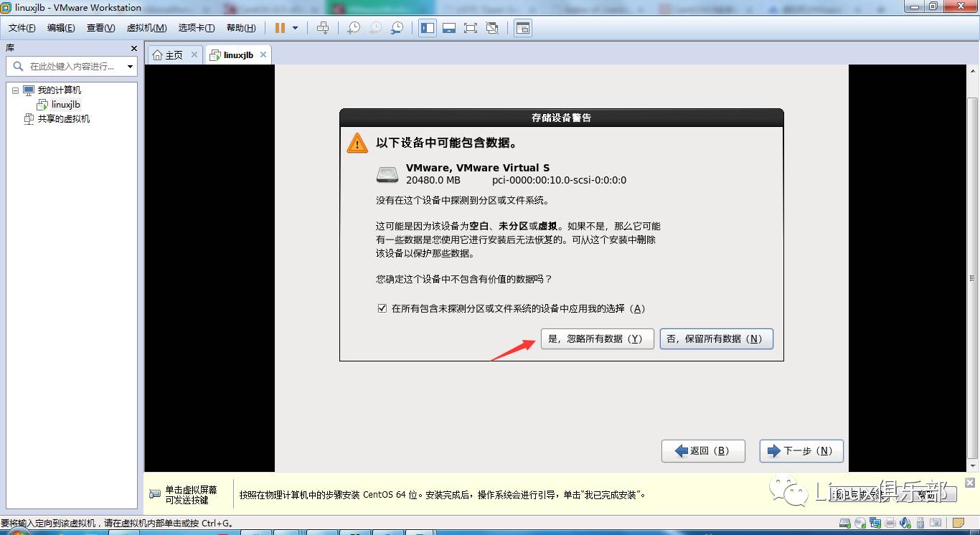The width and height of the screenshot is (980, 535).
Task: Click the console view toolbar icon
Action: click(523, 28)
